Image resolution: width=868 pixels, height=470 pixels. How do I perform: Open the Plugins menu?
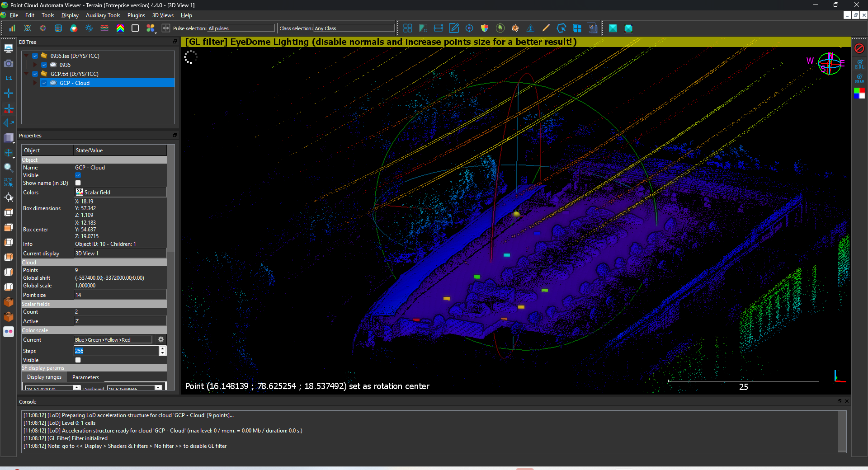pos(136,15)
